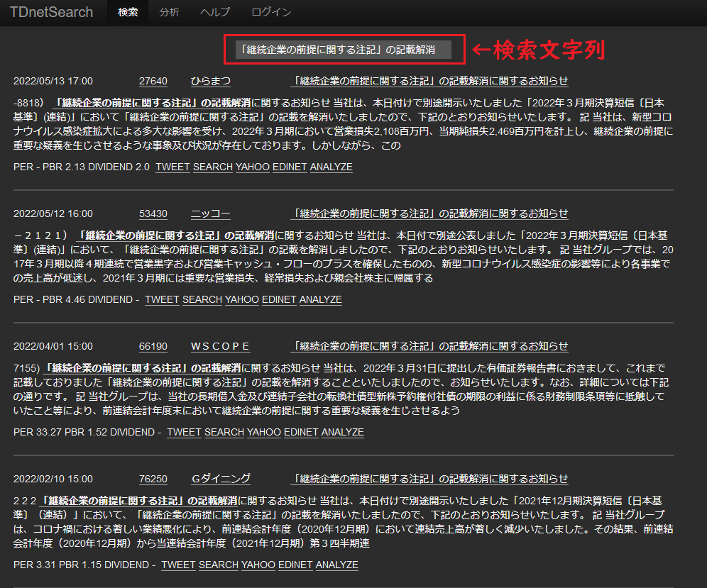Screen dimensions: 707x588
Task: Click YAHOO link for ニッコー entry
Action: click(x=242, y=299)
